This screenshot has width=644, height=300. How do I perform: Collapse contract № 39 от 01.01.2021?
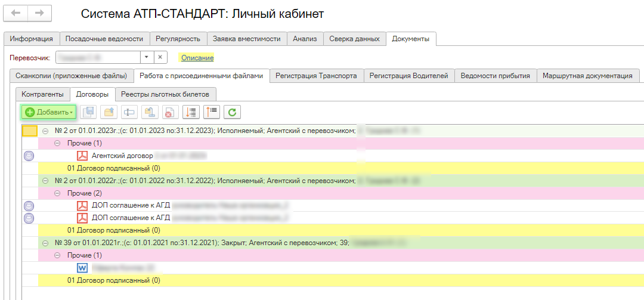click(45, 243)
